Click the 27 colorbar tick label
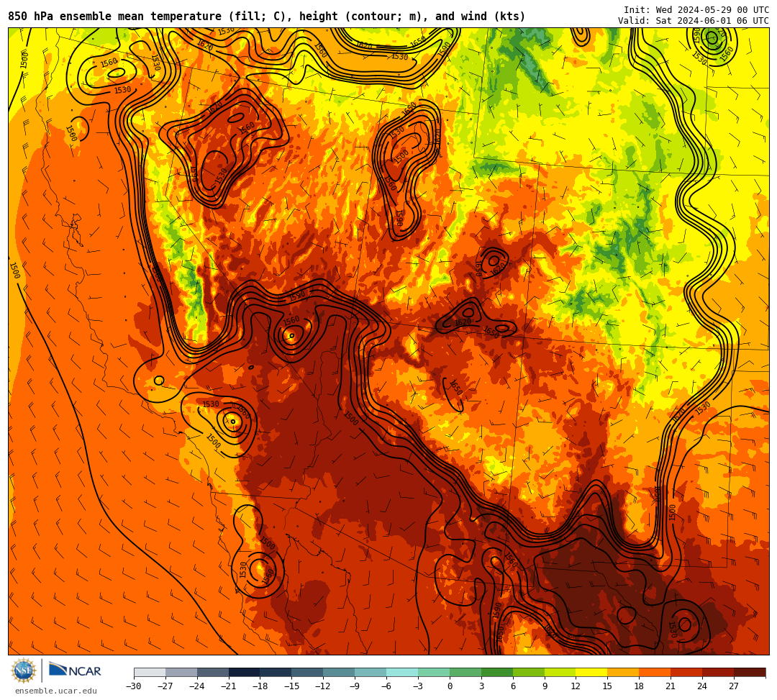Image resolution: width=777 pixels, height=700 pixels. pyautogui.click(x=734, y=686)
